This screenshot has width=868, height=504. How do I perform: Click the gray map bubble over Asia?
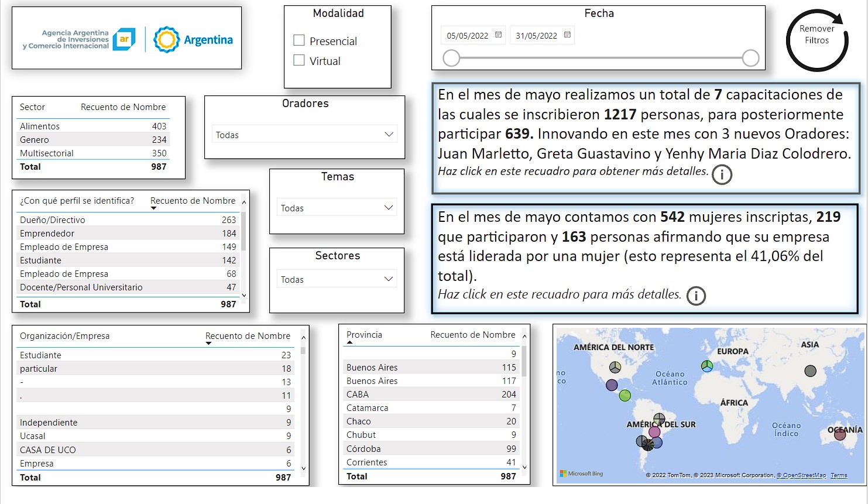(810, 371)
